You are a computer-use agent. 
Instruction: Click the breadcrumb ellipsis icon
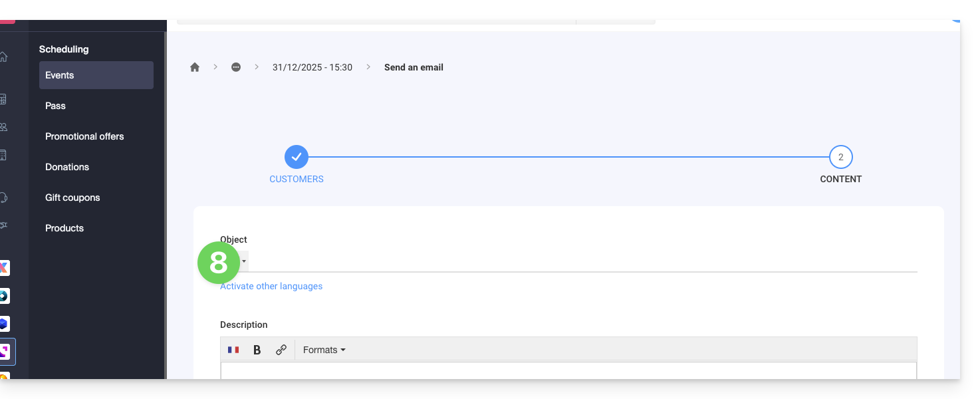tap(236, 67)
